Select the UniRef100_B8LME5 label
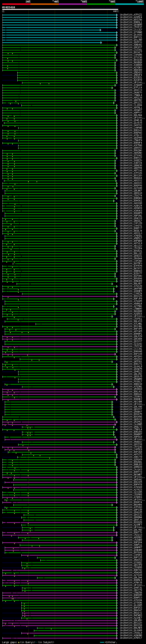Viewport: 146px width, 644px height. [131, 628]
